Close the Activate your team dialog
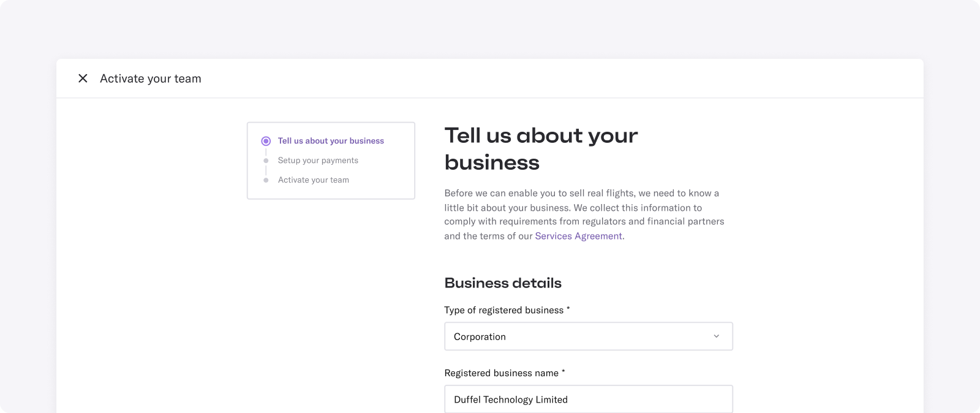This screenshot has height=413, width=980. [x=83, y=78]
